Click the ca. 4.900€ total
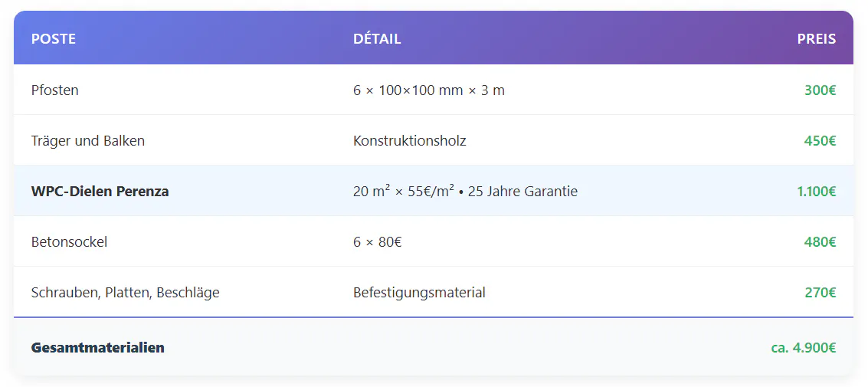Viewport: 868px width, 387px height. [803, 348]
